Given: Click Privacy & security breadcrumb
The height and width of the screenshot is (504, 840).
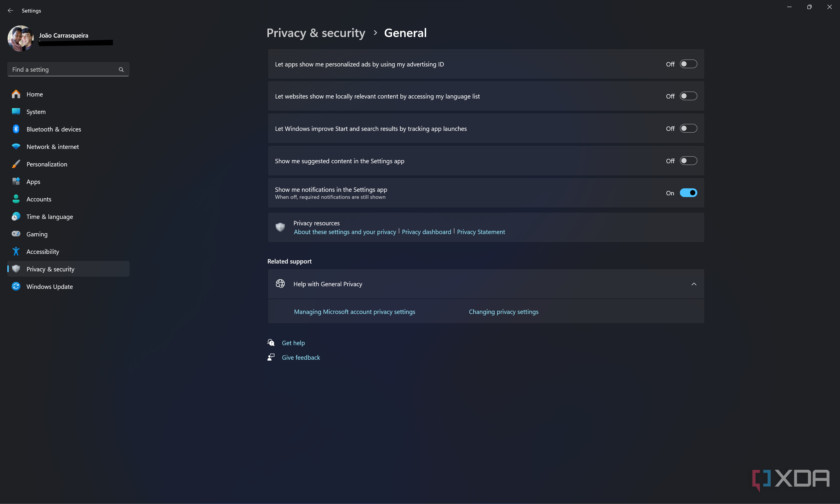Looking at the screenshot, I should (316, 33).
